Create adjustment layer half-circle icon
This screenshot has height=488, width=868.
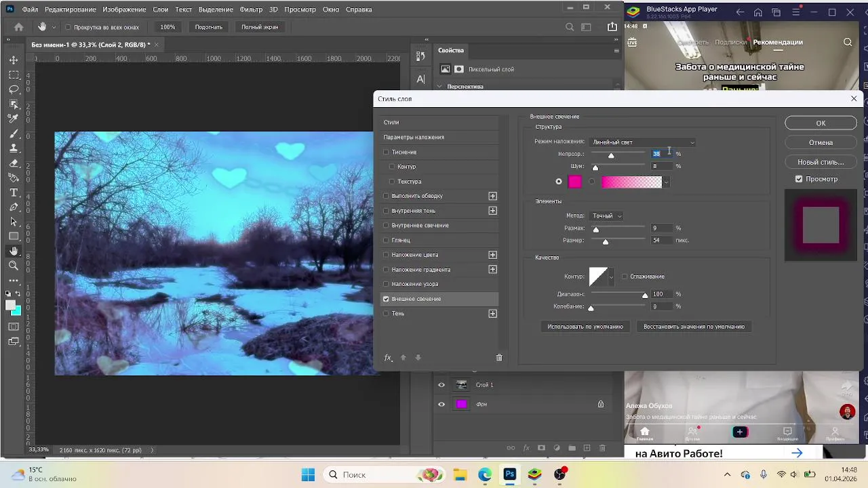[x=557, y=448]
